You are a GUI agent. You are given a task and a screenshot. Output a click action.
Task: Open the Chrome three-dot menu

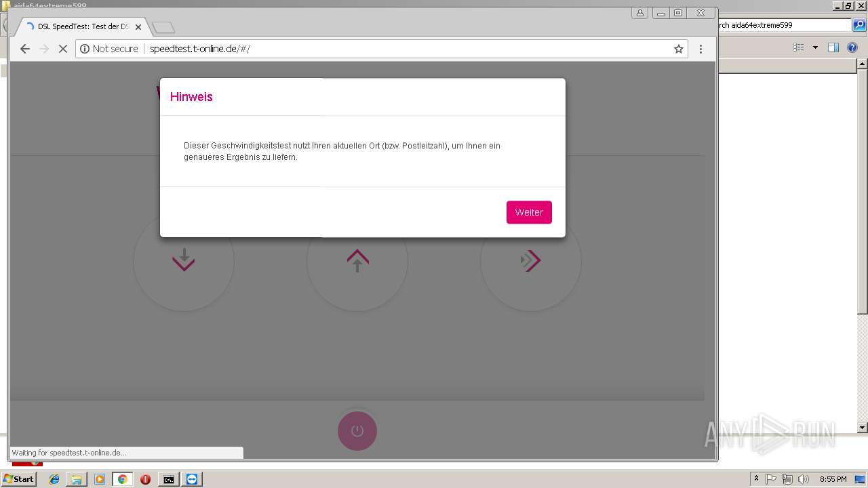pos(701,49)
